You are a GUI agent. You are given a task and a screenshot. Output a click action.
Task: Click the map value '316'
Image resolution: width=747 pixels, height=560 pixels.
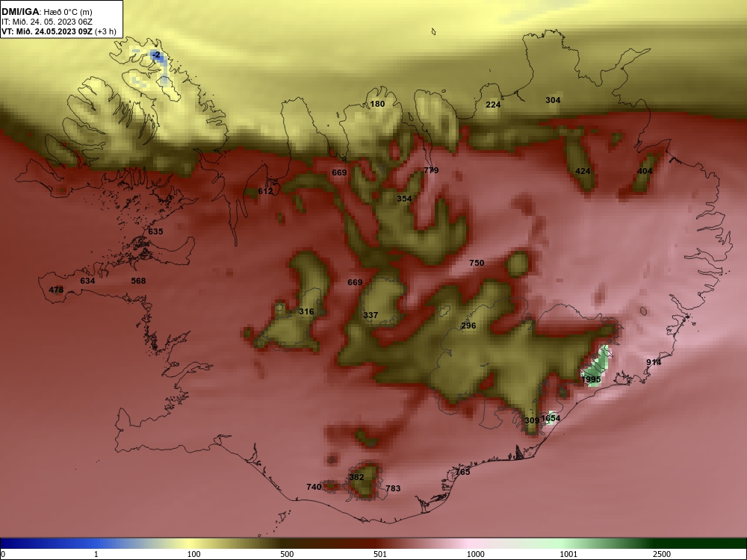pos(306,311)
